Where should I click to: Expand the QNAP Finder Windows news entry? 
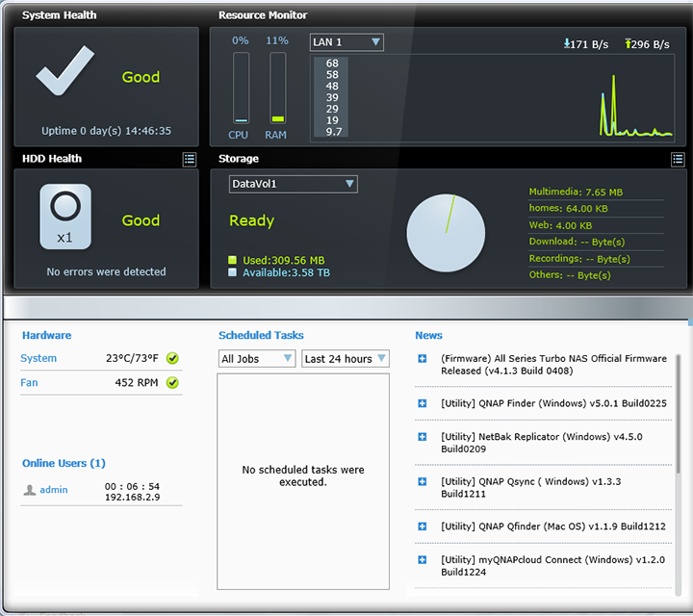coord(423,403)
